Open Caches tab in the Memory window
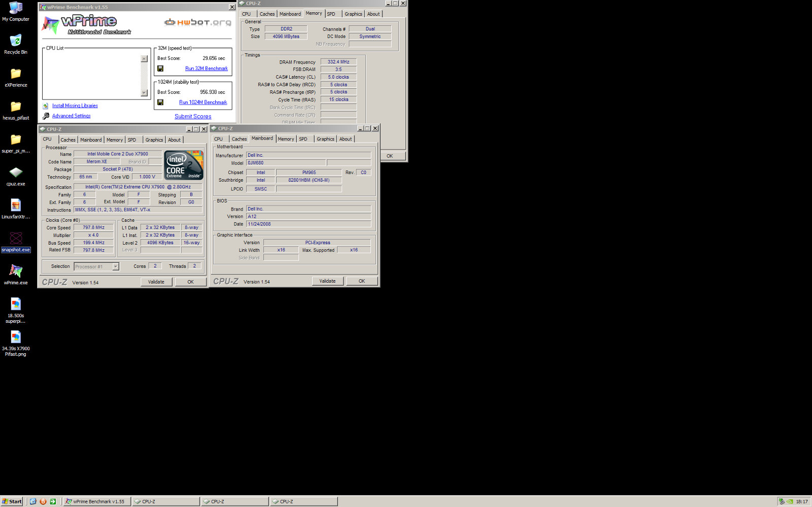 pos(267,14)
